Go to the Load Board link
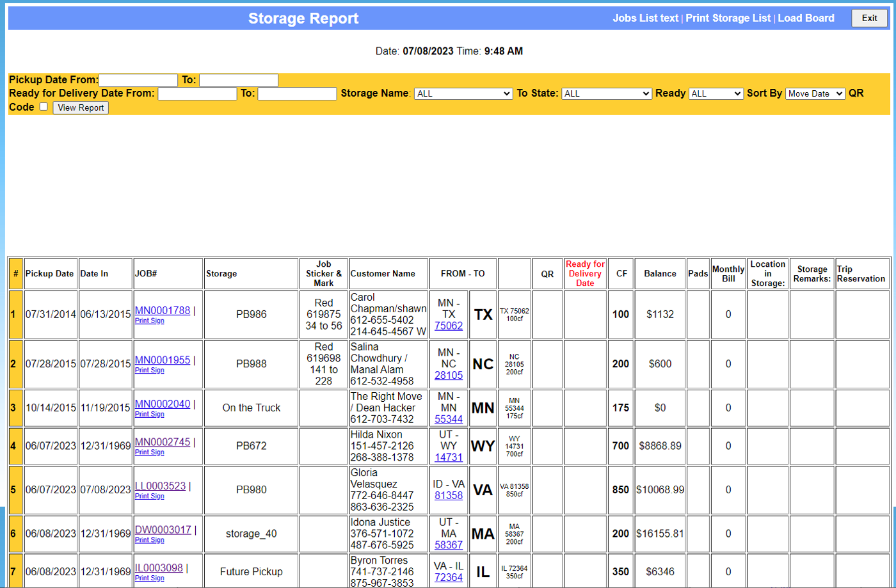This screenshot has height=588, width=896. 806,18
